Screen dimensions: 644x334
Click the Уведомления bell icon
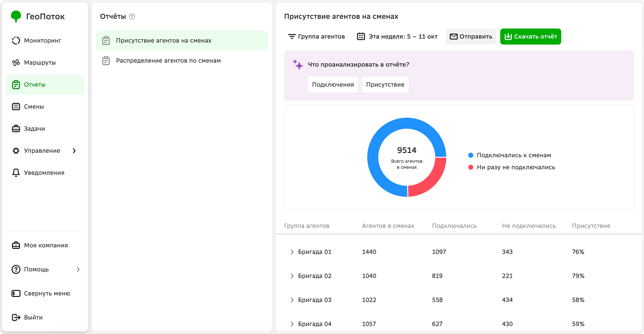tap(16, 173)
